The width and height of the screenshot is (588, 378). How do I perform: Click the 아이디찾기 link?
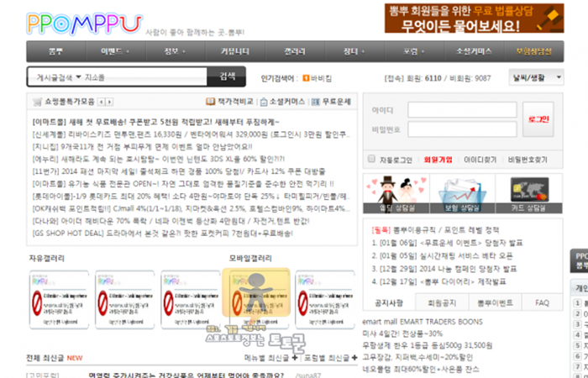(480, 160)
